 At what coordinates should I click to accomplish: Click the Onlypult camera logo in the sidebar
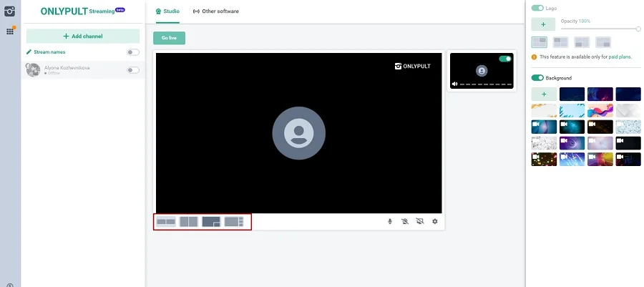[x=10, y=10]
